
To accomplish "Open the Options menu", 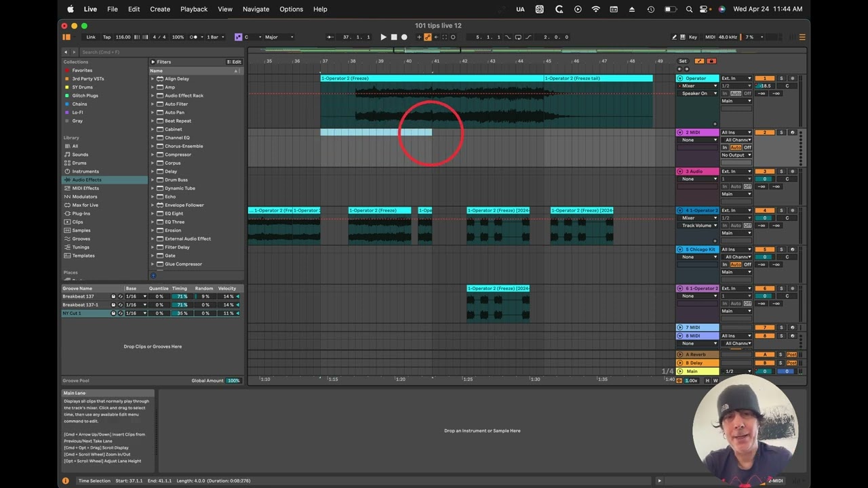I will point(292,9).
